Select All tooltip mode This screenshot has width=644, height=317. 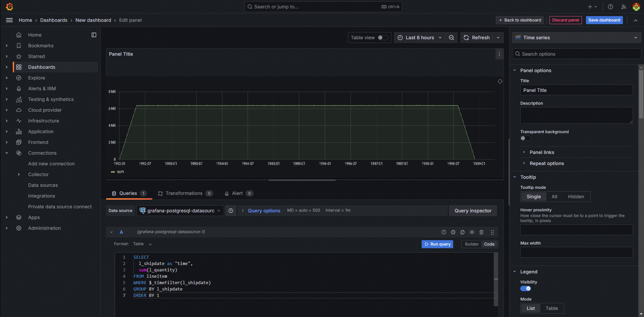pos(554,197)
